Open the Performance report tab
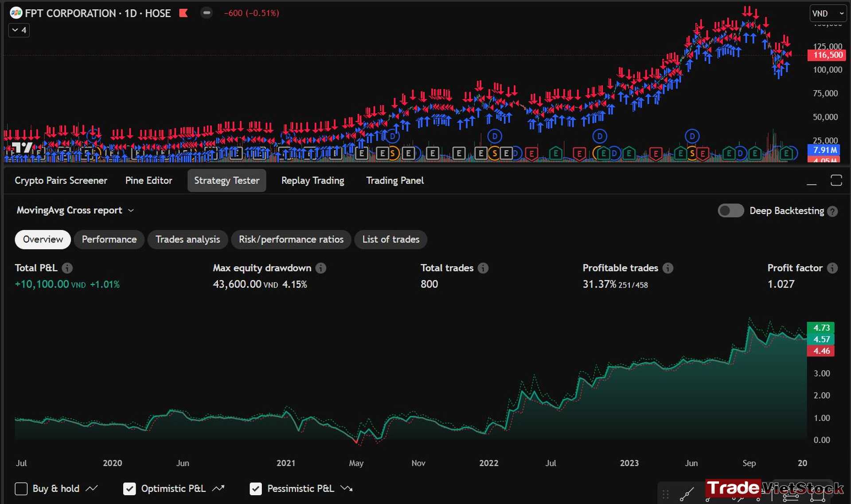 coord(109,239)
